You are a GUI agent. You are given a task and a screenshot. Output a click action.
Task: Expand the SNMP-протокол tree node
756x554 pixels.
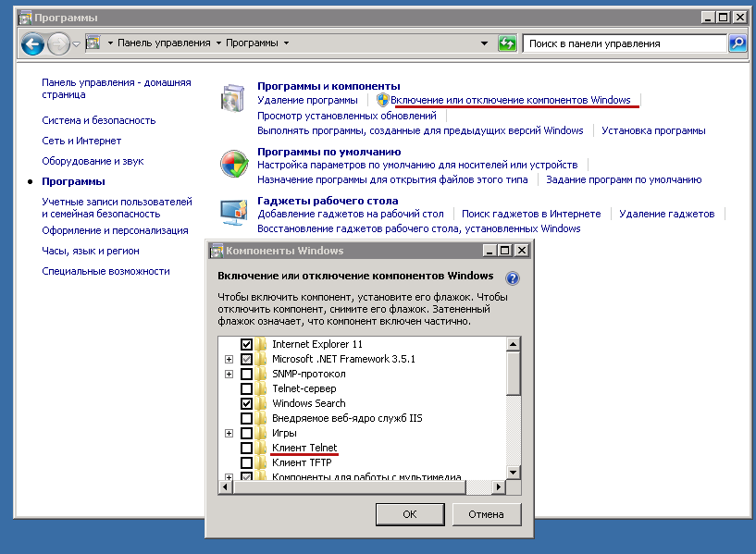[x=229, y=374]
